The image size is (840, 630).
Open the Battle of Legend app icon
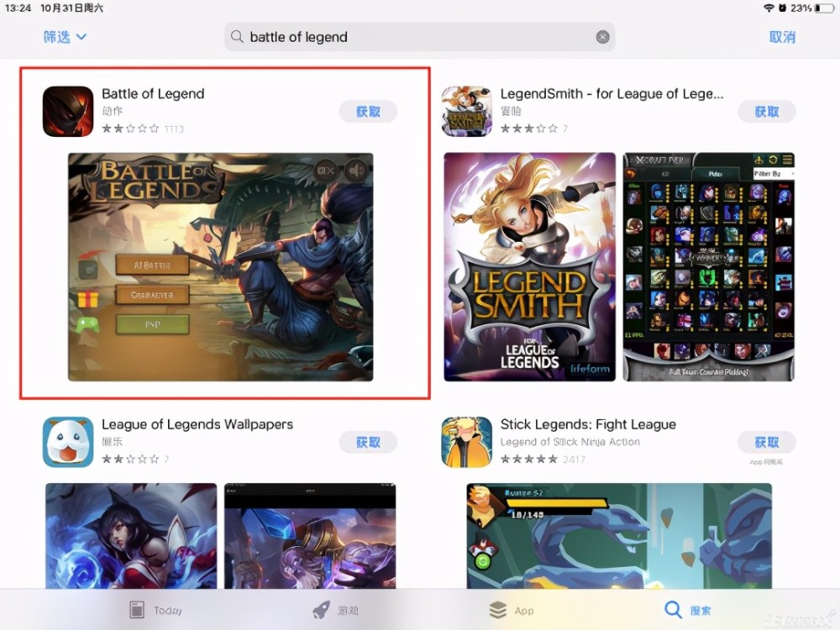coord(68,112)
